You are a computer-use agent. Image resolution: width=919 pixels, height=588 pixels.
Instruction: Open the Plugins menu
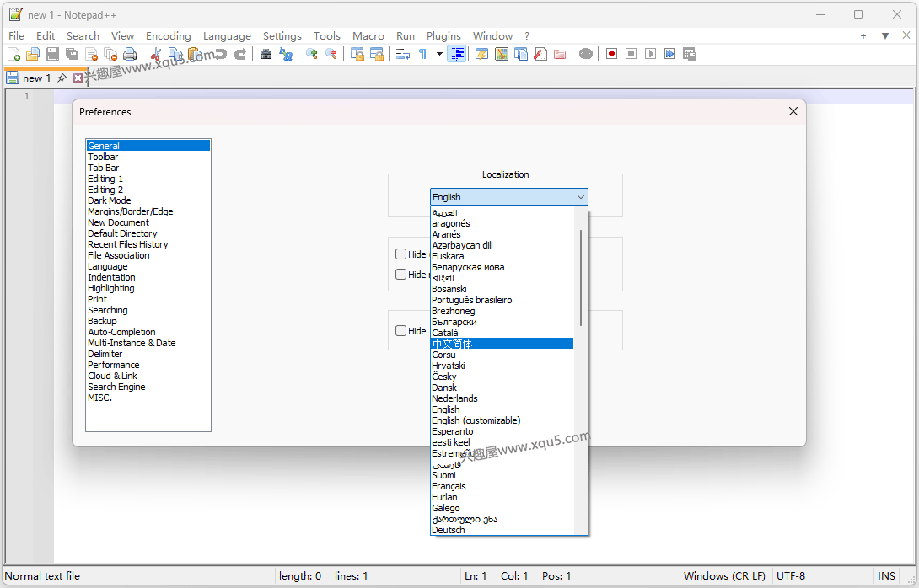pyautogui.click(x=443, y=36)
